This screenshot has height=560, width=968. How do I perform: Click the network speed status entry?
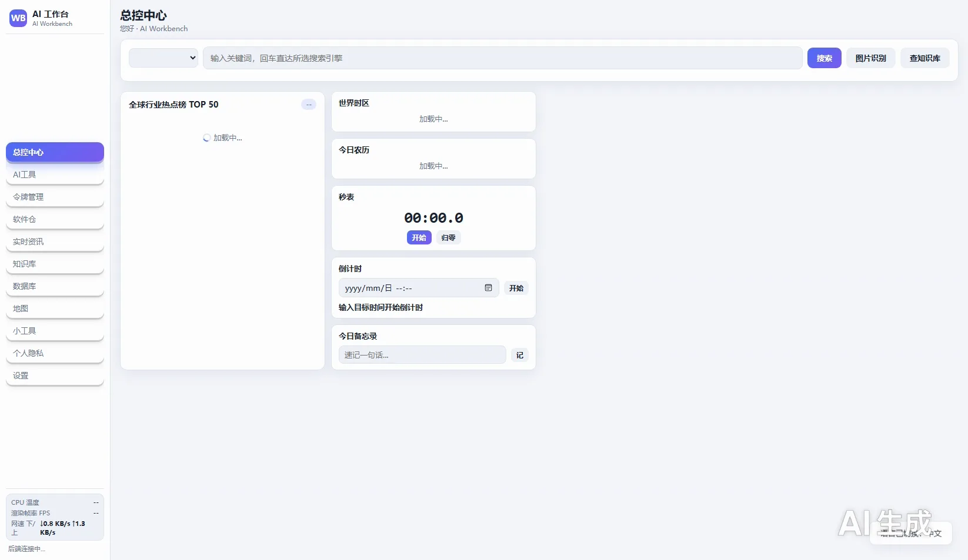click(x=55, y=528)
